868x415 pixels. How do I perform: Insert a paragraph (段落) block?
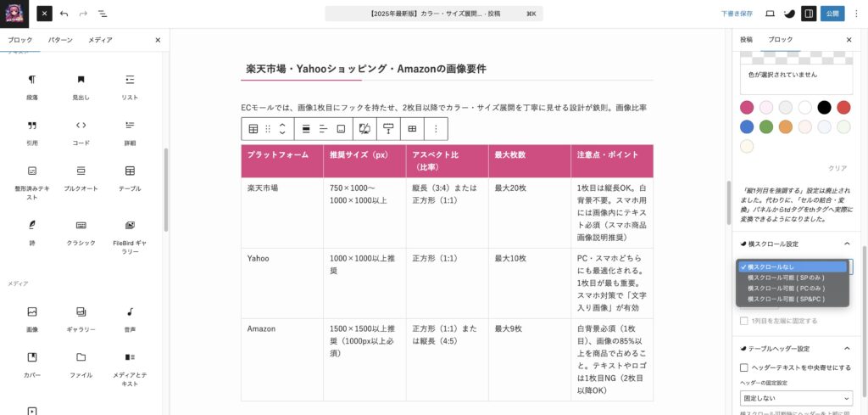tap(32, 87)
